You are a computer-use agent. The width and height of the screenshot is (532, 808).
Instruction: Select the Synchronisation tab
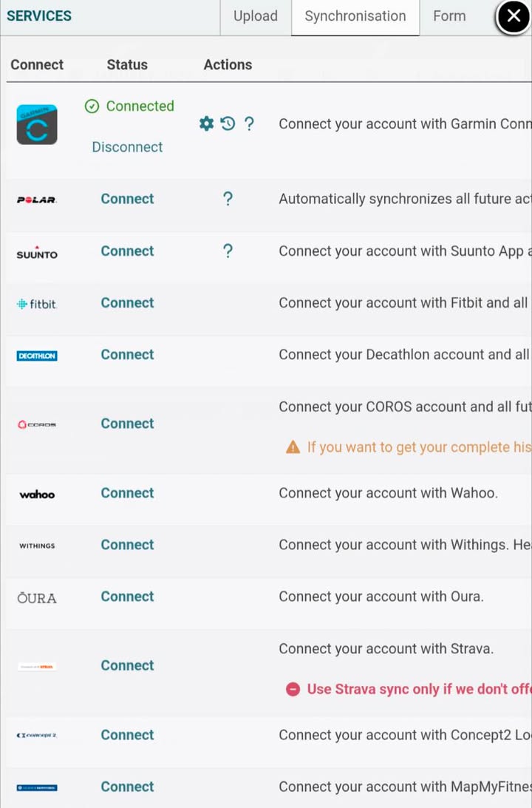pos(355,16)
